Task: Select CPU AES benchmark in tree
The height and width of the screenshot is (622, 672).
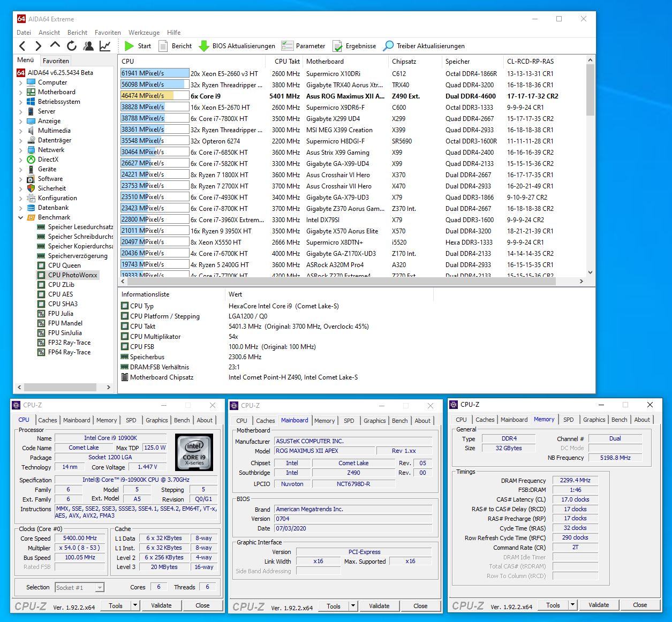Action: (60, 294)
